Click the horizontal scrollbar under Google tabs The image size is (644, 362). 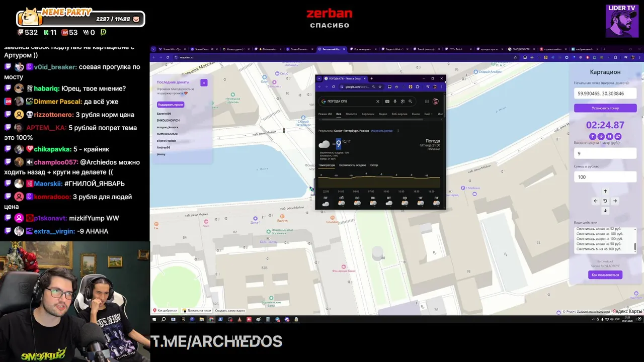tap(372, 119)
